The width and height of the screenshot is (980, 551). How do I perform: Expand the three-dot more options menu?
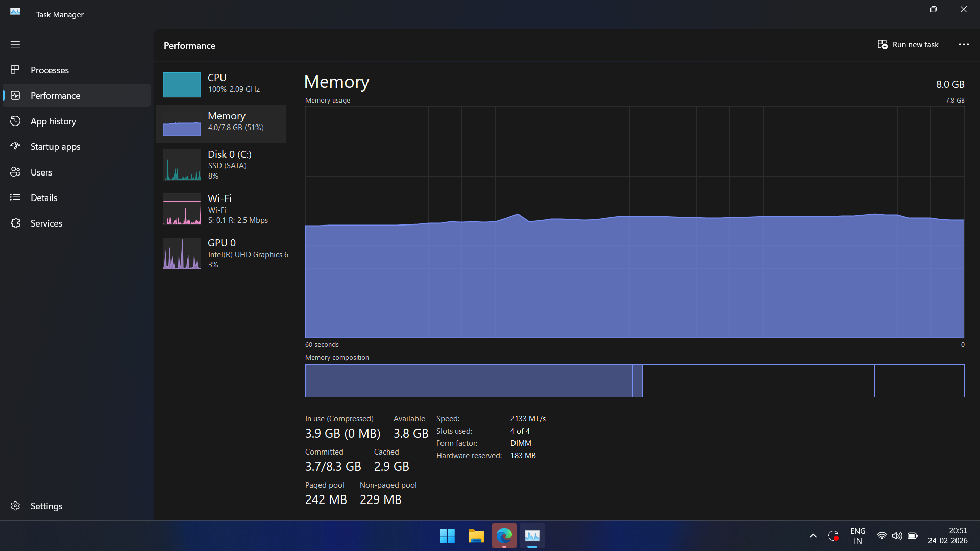tap(964, 45)
